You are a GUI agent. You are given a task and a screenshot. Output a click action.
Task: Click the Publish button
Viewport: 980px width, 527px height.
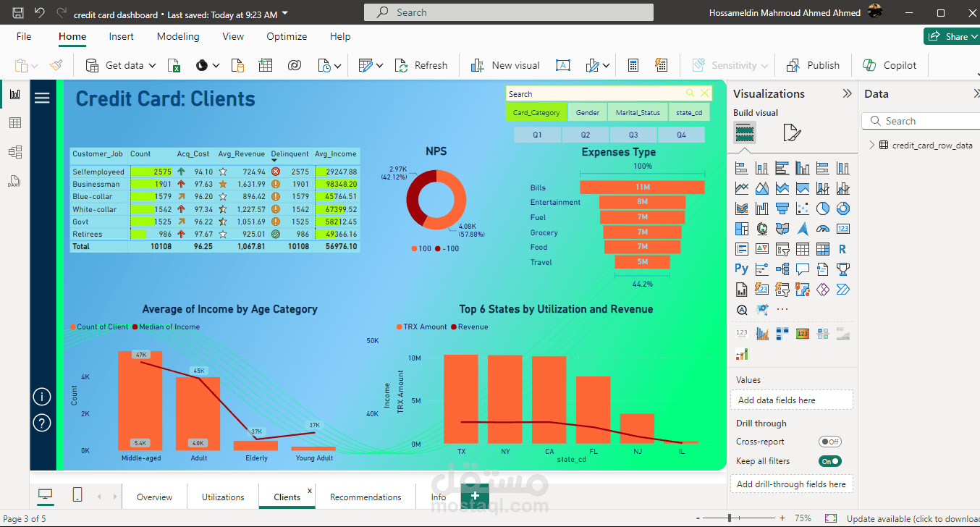pos(814,66)
